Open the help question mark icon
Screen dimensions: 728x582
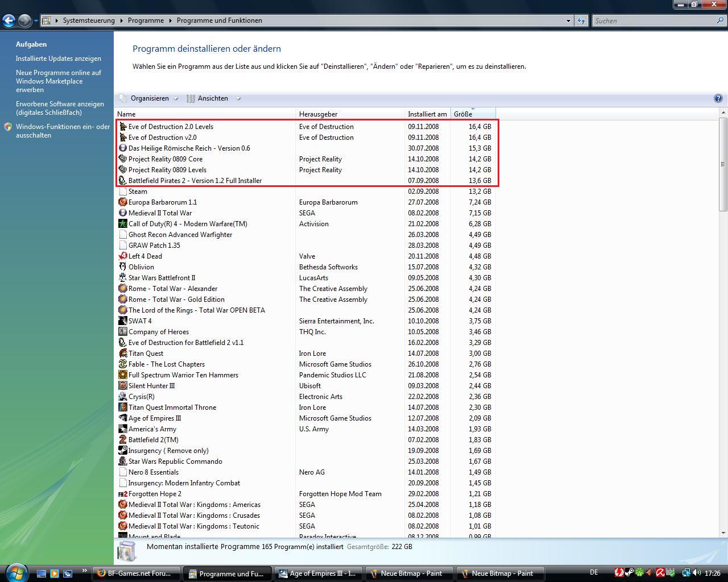(718, 98)
